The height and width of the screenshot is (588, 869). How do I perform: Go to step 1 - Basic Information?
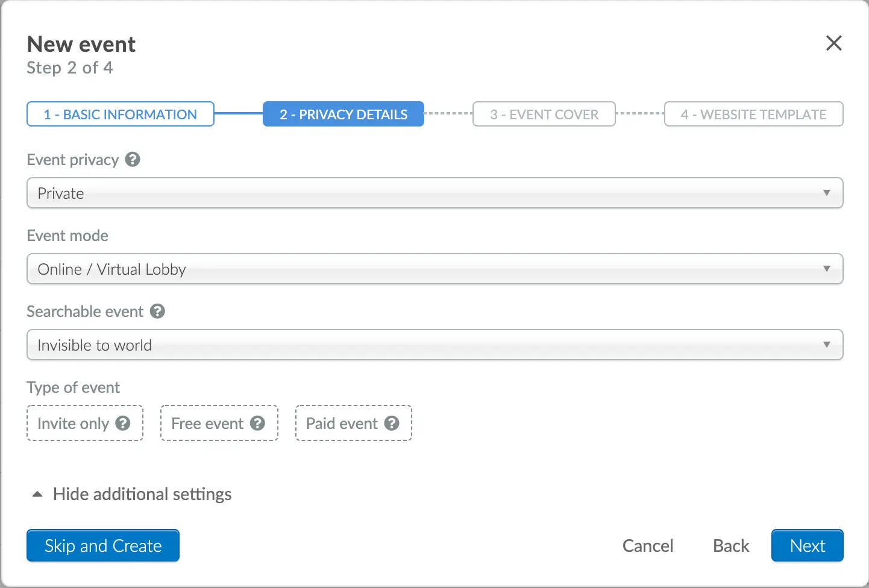pyautogui.click(x=121, y=114)
